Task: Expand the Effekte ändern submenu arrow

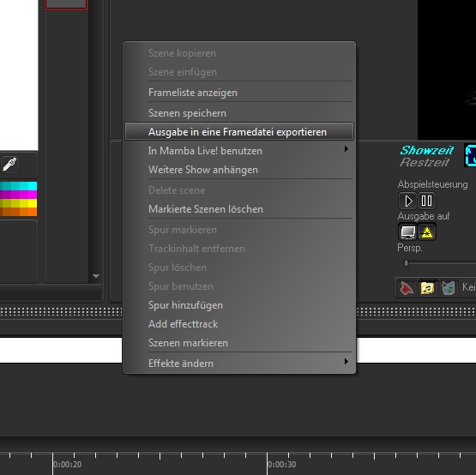Action: click(x=346, y=362)
